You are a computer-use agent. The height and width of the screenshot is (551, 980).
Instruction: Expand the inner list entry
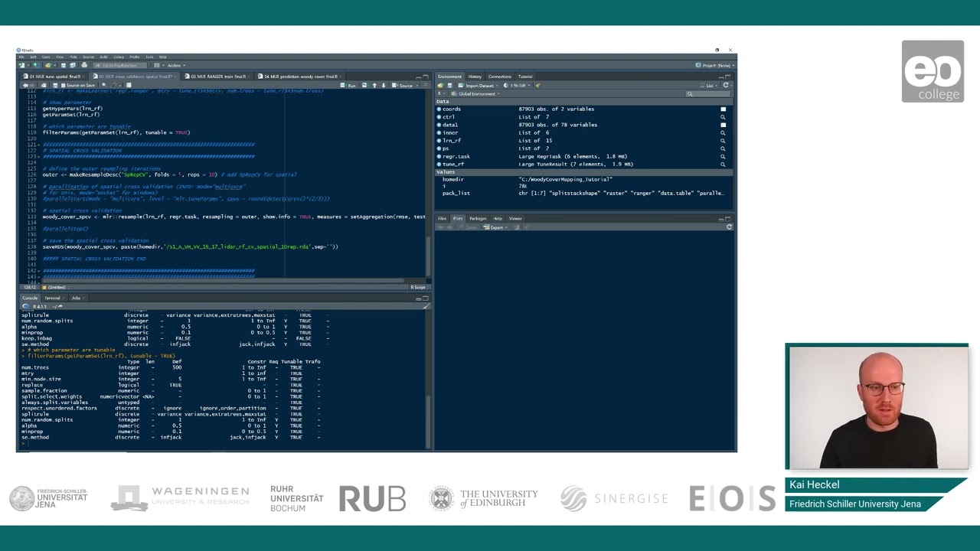[x=439, y=132]
